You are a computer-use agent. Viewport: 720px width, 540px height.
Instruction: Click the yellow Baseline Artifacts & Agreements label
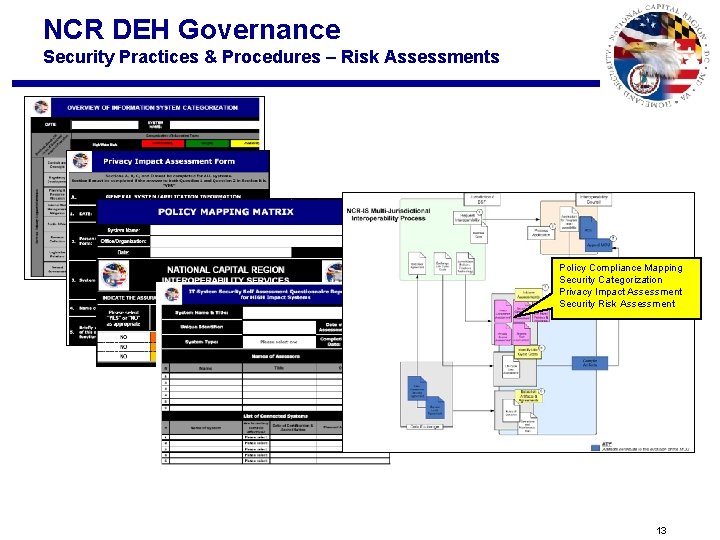[529, 396]
